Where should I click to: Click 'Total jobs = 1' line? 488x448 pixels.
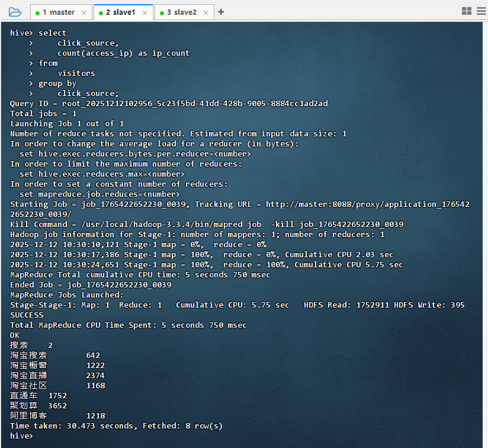click(43, 114)
